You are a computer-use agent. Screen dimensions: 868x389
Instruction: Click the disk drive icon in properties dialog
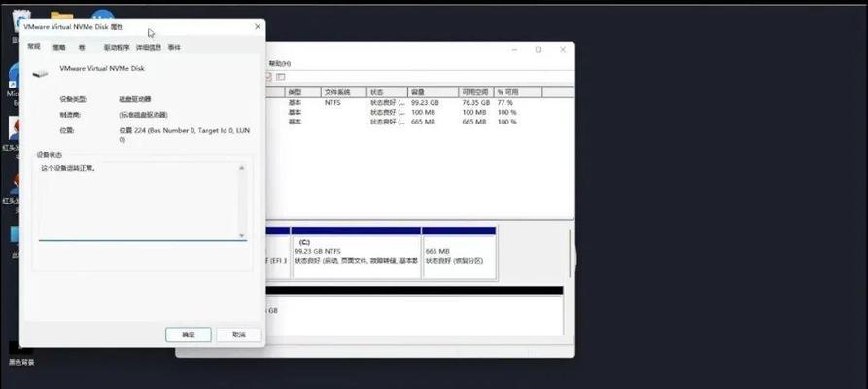point(40,74)
